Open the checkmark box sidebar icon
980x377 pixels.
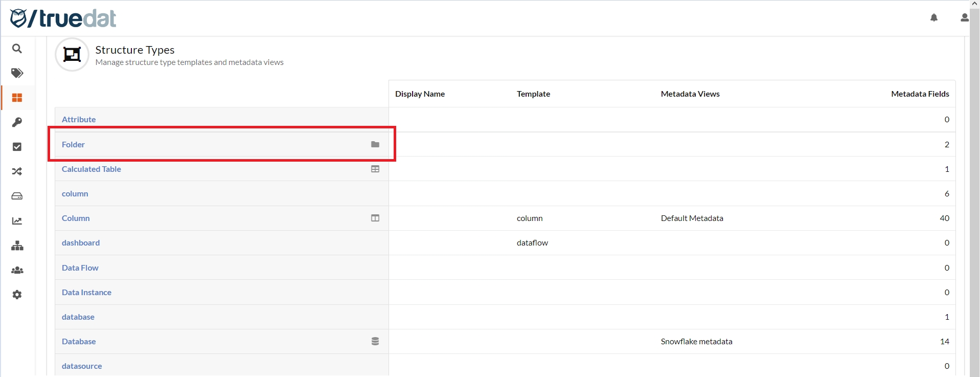17,147
